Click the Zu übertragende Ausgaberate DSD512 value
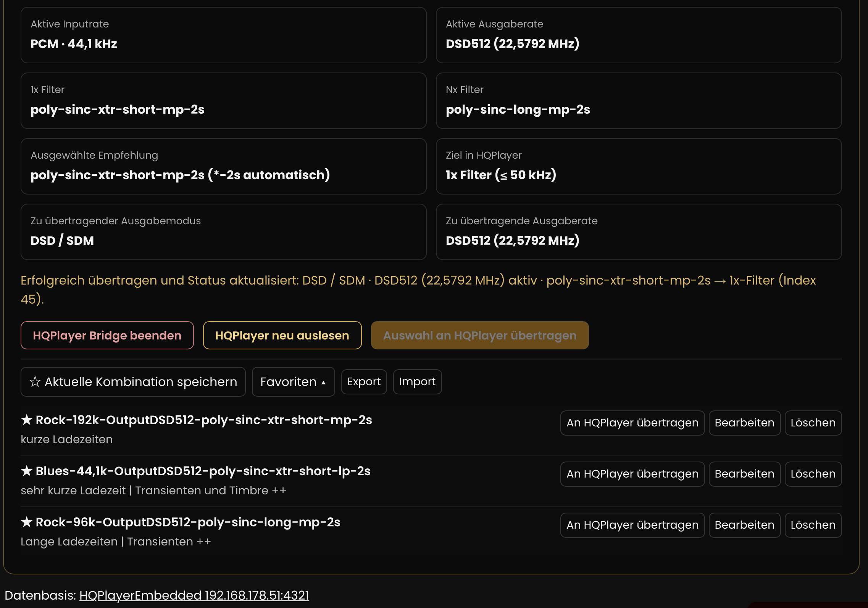 tap(513, 241)
